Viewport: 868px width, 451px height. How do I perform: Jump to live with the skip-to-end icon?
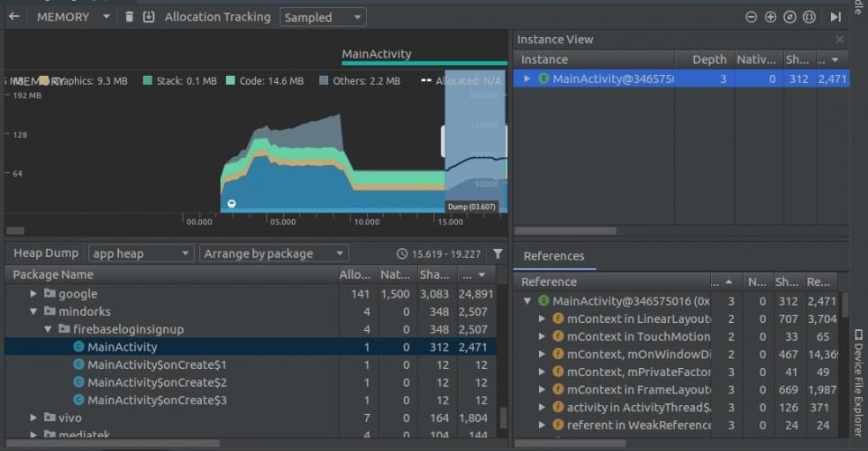836,17
